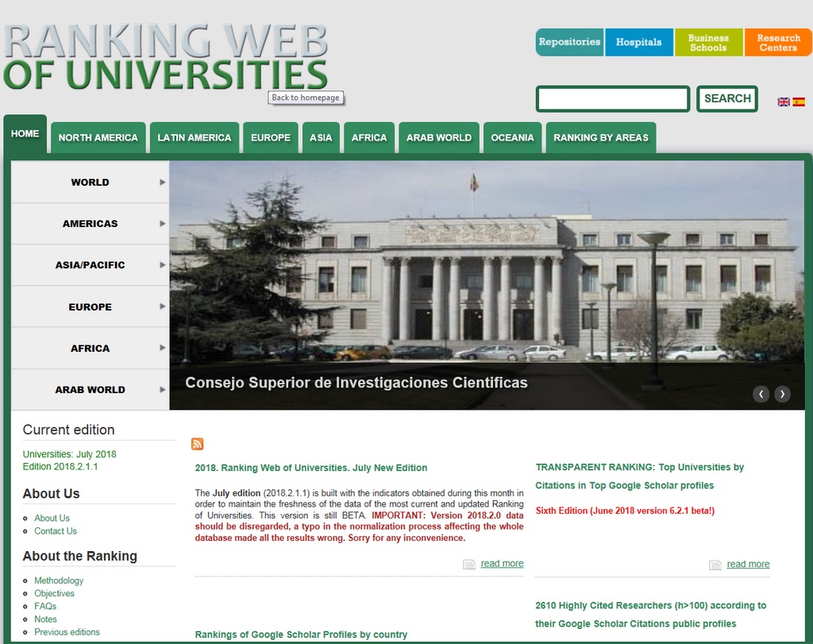Advance to next slide in image carousel

783,394
